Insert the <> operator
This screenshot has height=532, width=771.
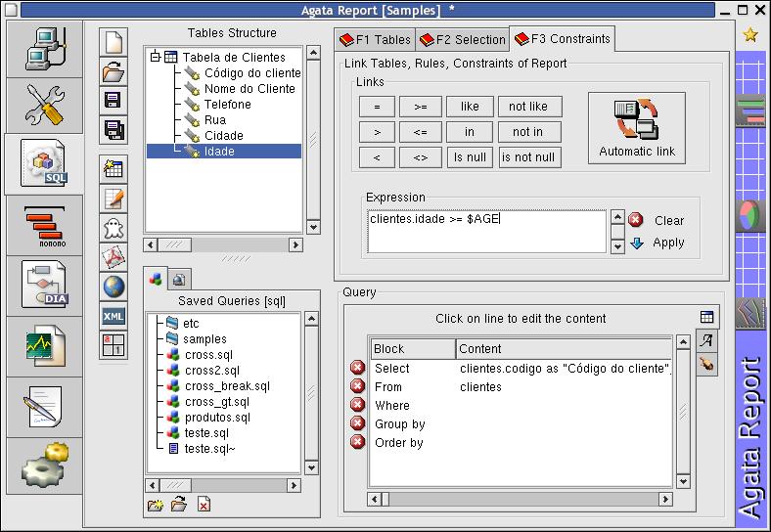421,157
